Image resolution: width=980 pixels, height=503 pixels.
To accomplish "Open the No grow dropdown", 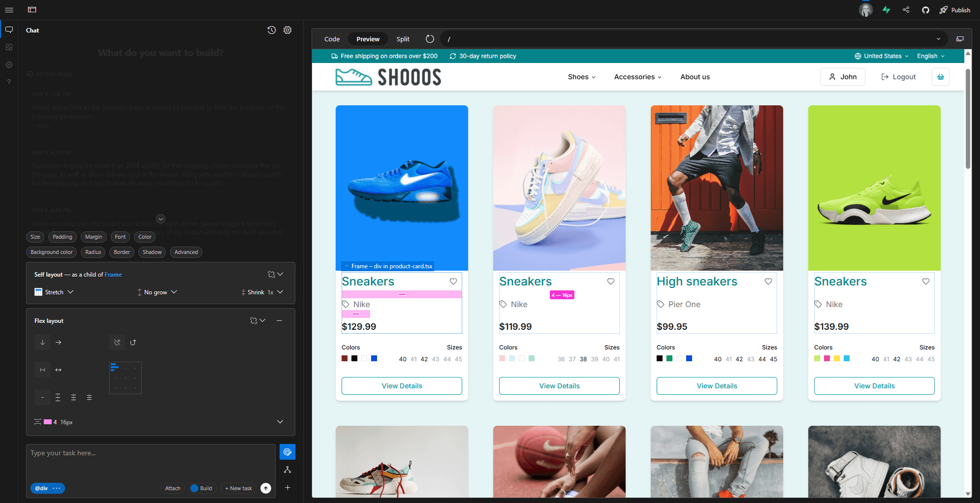I will point(157,292).
